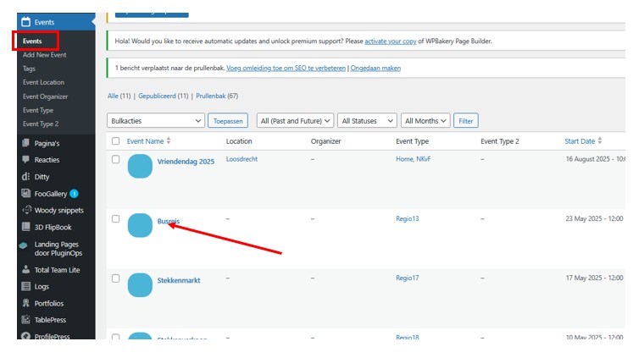Image resolution: width=644 pixels, height=358 pixels.
Task: Open Event Type in sidebar
Action: click(x=38, y=110)
